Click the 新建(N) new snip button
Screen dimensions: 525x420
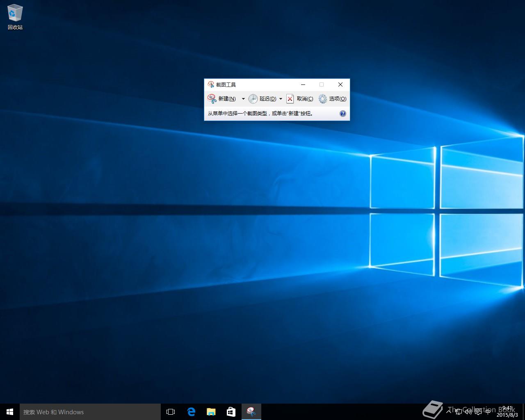pos(222,98)
